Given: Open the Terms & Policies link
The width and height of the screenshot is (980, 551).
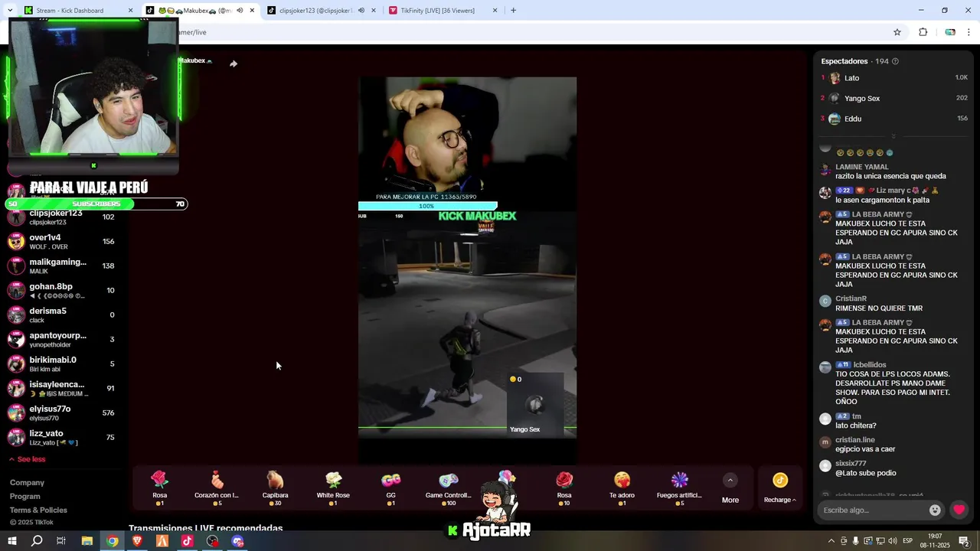Looking at the screenshot, I should tap(38, 510).
